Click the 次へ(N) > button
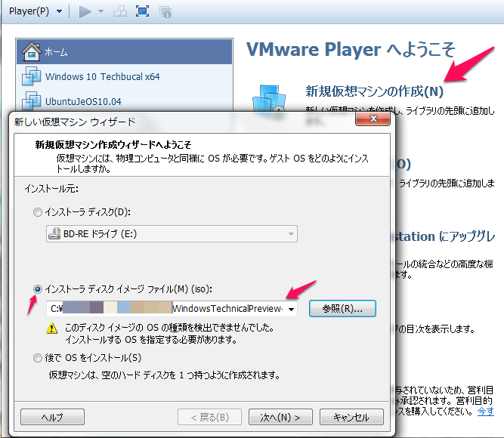 click(280, 417)
